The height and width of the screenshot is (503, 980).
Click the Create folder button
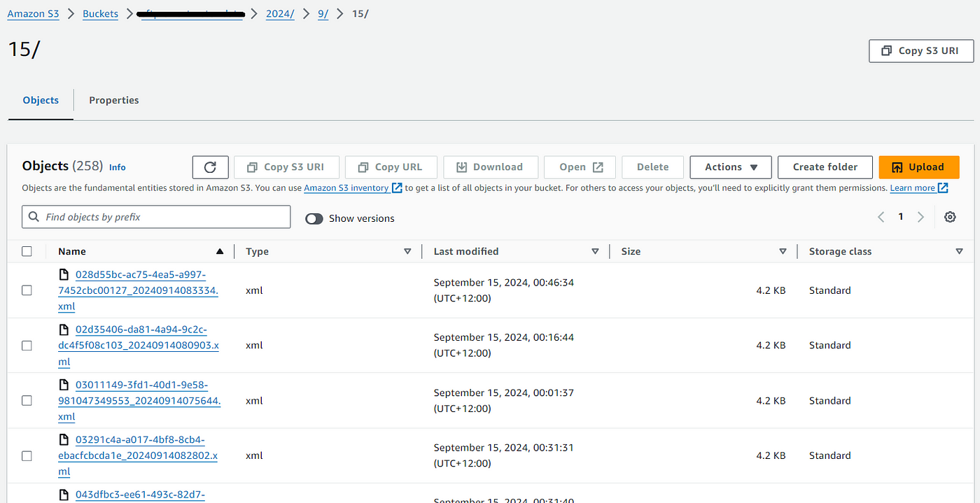[x=825, y=167]
